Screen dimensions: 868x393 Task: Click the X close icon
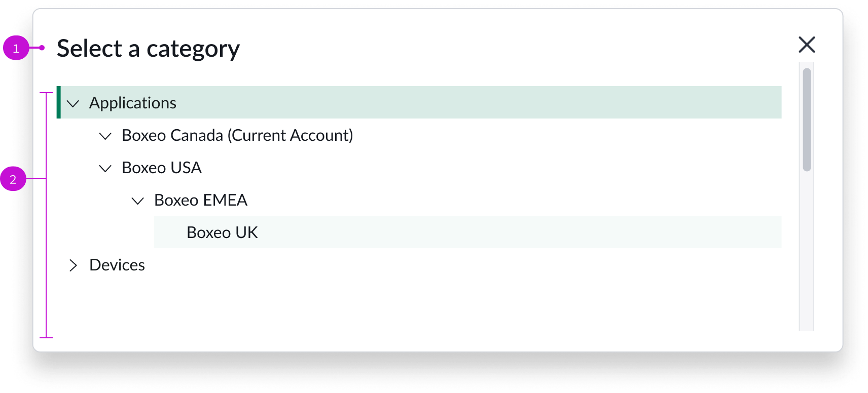coord(807,45)
